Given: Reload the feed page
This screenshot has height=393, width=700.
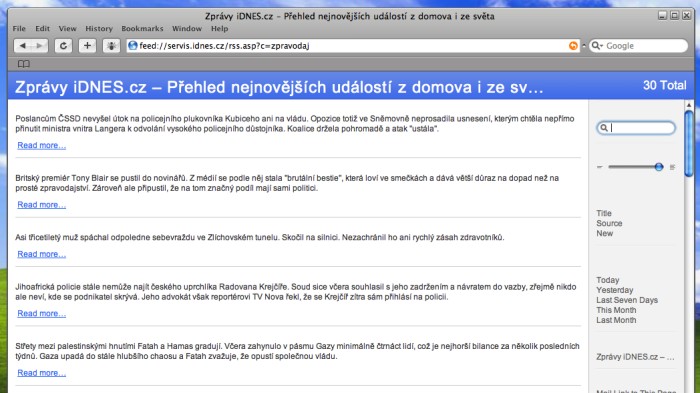Looking at the screenshot, I should (63, 46).
